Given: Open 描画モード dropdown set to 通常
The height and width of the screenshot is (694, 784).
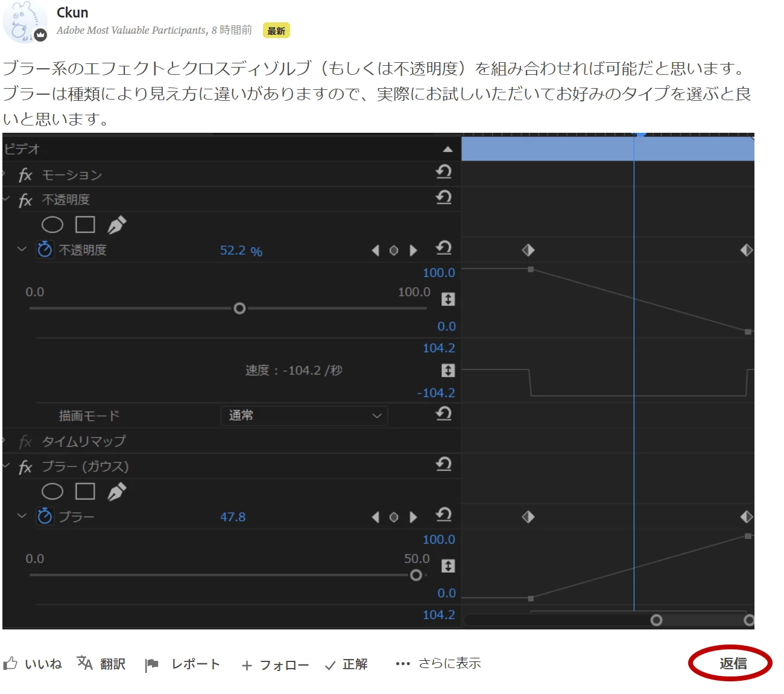Looking at the screenshot, I should tap(304, 416).
